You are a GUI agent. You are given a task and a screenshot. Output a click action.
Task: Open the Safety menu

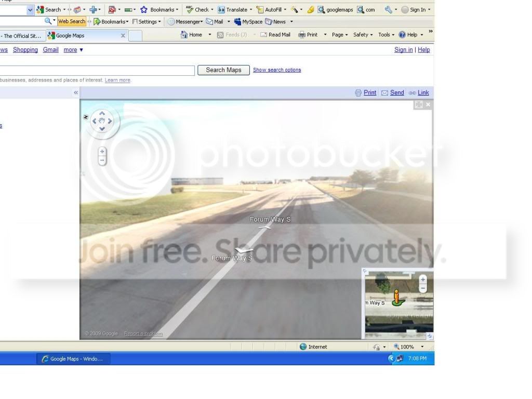[363, 35]
